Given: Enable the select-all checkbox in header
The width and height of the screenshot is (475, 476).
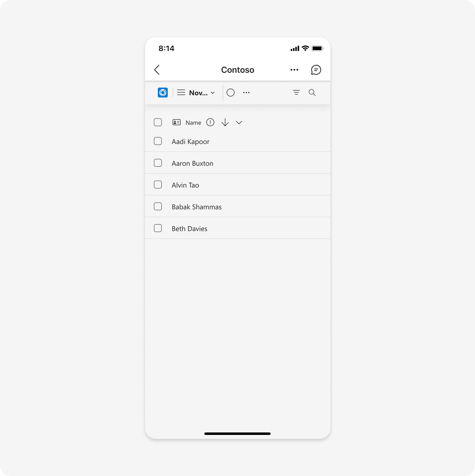Looking at the screenshot, I should [158, 122].
